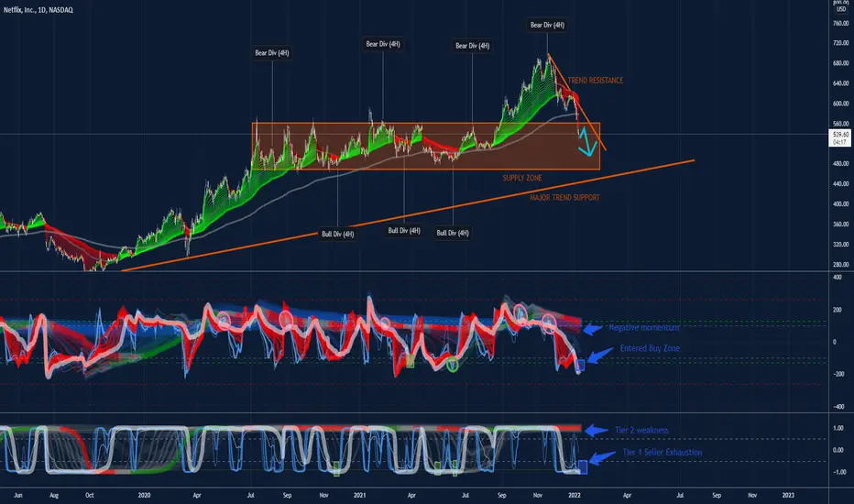
Task: Select the SUPPLY ZONE label
Action: click(x=521, y=178)
